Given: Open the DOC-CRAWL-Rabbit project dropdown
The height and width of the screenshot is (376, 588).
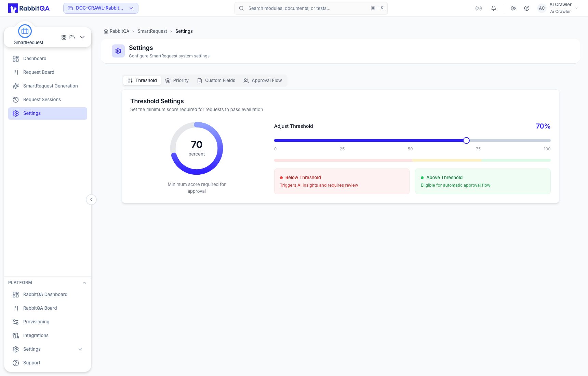Looking at the screenshot, I should tap(101, 8).
